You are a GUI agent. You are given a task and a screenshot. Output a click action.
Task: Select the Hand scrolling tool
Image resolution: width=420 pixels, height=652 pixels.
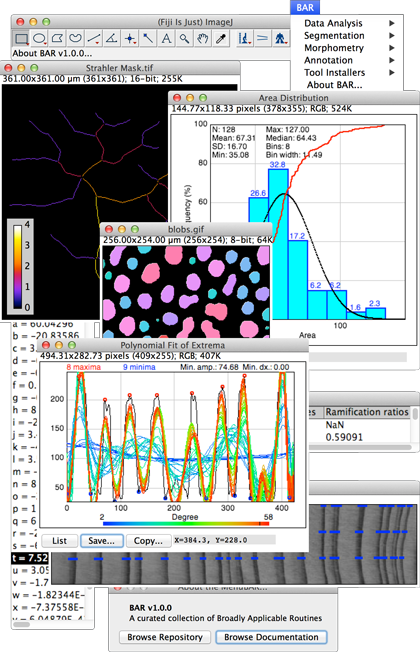click(x=203, y=39)
